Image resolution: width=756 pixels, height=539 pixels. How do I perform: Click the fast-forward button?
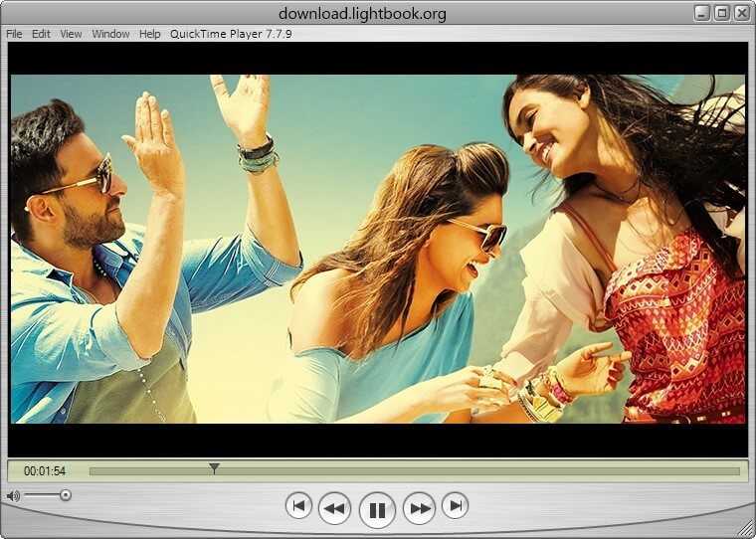[419, 508]
